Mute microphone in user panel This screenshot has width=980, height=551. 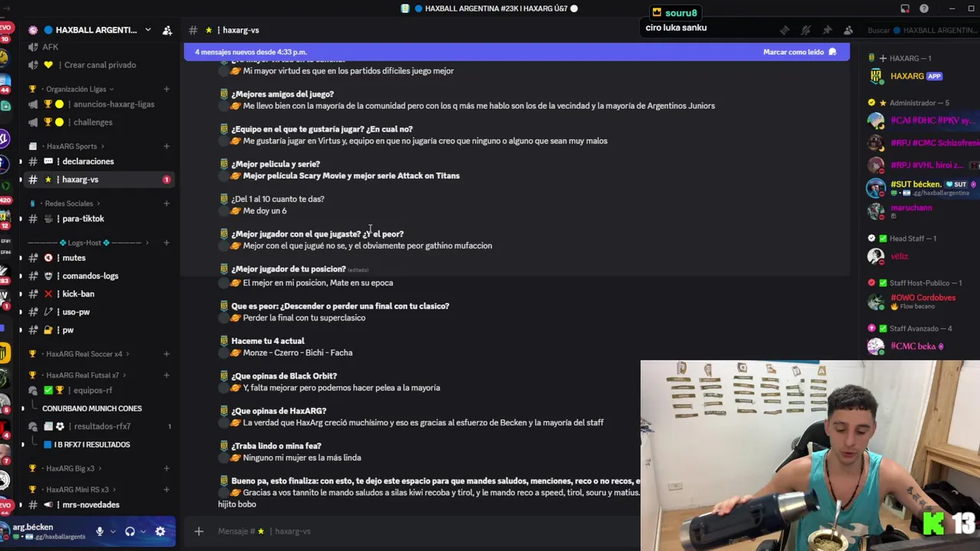click(x=100, y=531)
